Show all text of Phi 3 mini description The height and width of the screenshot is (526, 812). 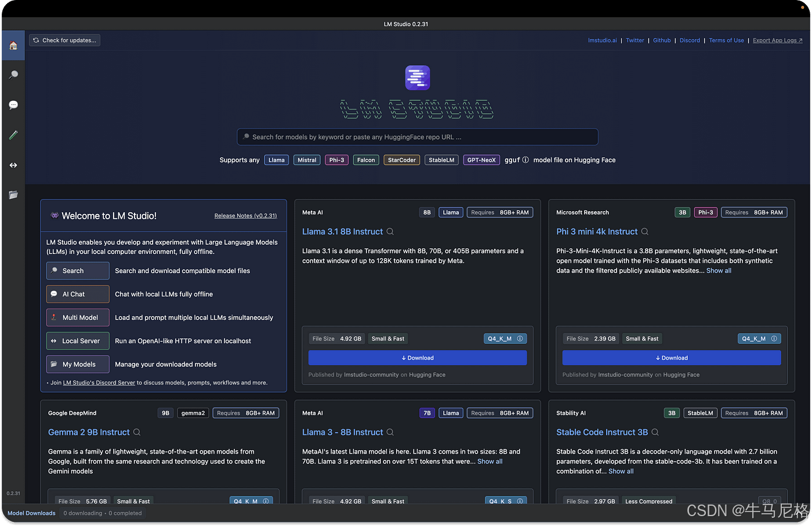click(719, 271)
